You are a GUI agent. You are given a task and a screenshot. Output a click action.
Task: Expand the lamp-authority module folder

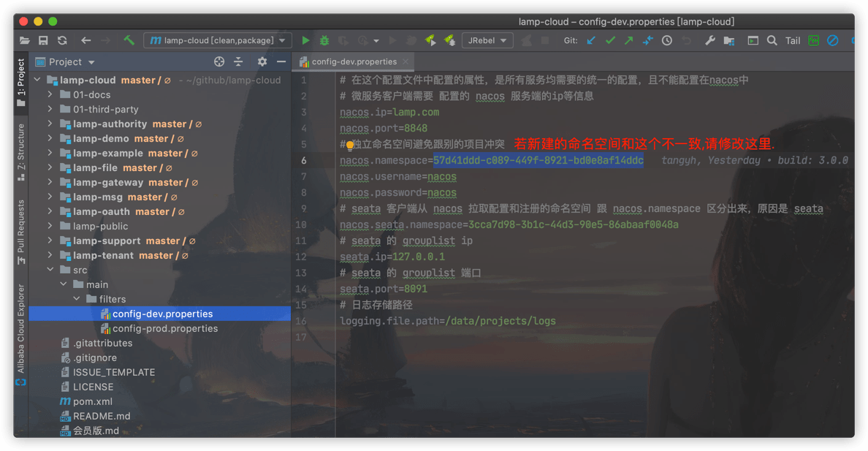click(x=50, y=124)
